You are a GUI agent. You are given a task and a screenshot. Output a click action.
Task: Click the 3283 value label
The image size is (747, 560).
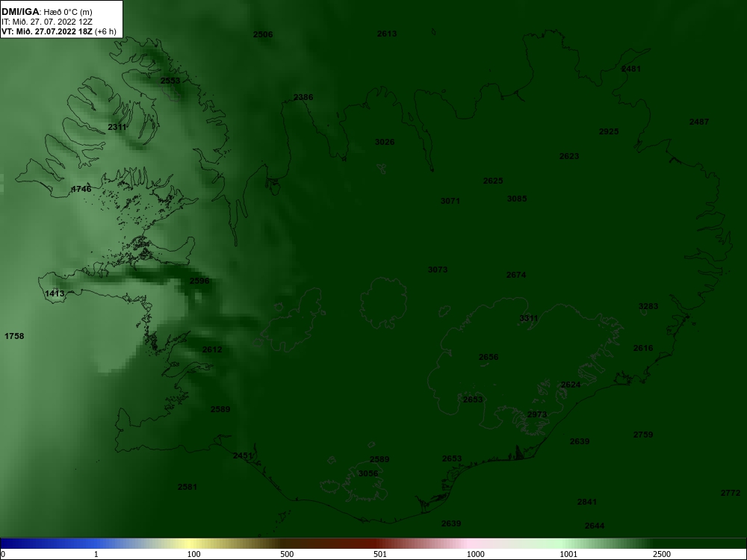(x=648, y=306)
